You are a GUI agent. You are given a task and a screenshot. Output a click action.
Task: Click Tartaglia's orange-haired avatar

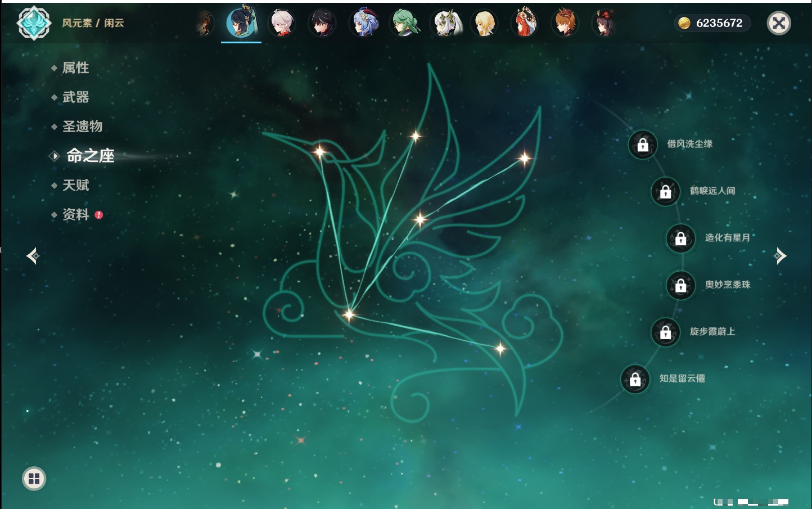[x=565, y=23]
